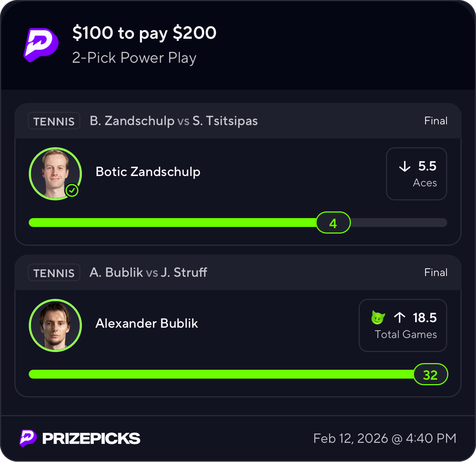Open Alexander Bublik's player photo
This screenshot has width=476, height=462.
55,325
